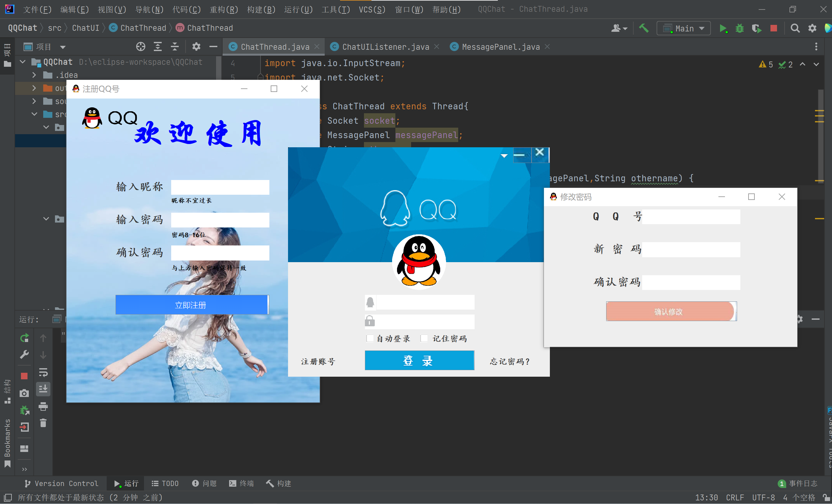
Task: Toggle 记住密码 checkbox in login window
Action: [x=424, y=338]
